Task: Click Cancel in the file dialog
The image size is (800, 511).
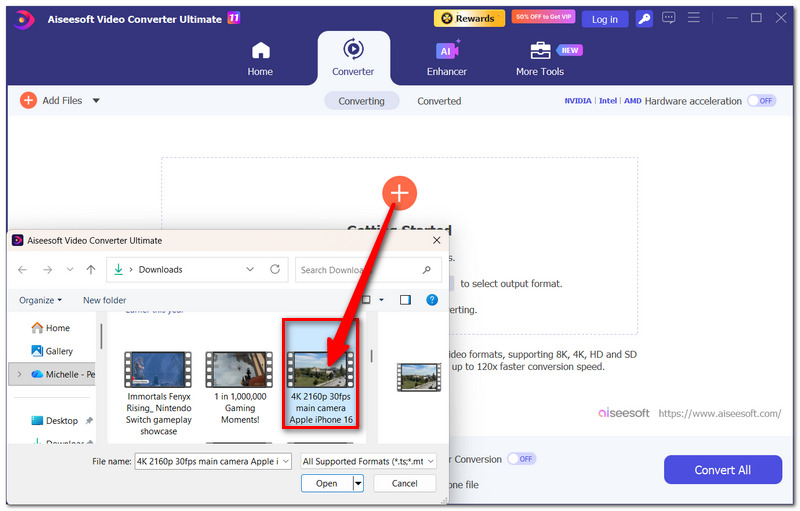Action: pos(405,483)
